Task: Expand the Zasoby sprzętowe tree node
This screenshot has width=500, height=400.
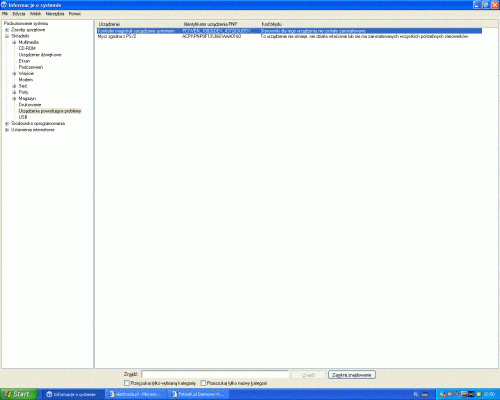Action: (x=7, y=30)
